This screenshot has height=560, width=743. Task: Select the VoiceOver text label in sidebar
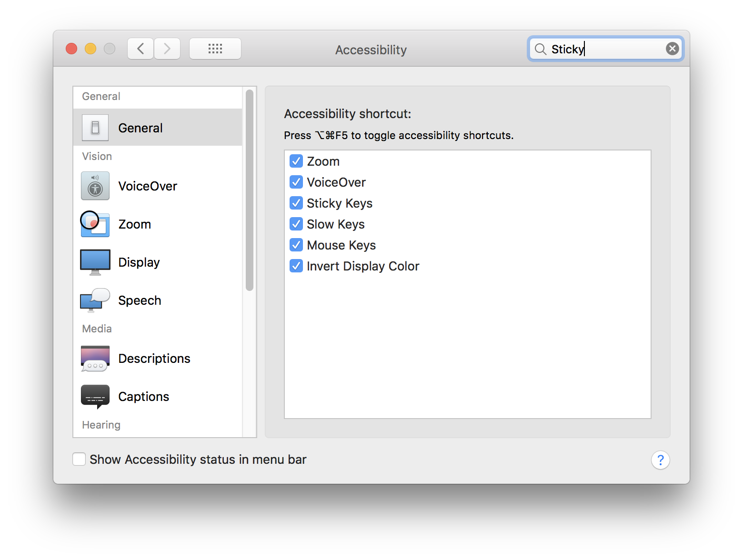coord(148,186)
